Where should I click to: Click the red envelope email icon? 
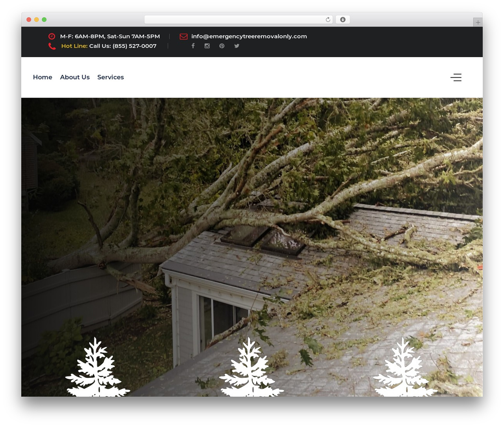coord(183,36)
